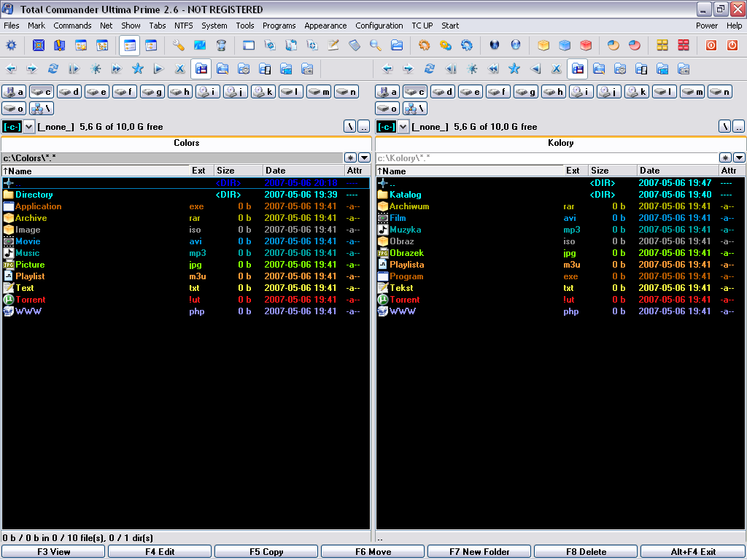
Task: Click the left panel blue star favorites icon
Action: 138,69
